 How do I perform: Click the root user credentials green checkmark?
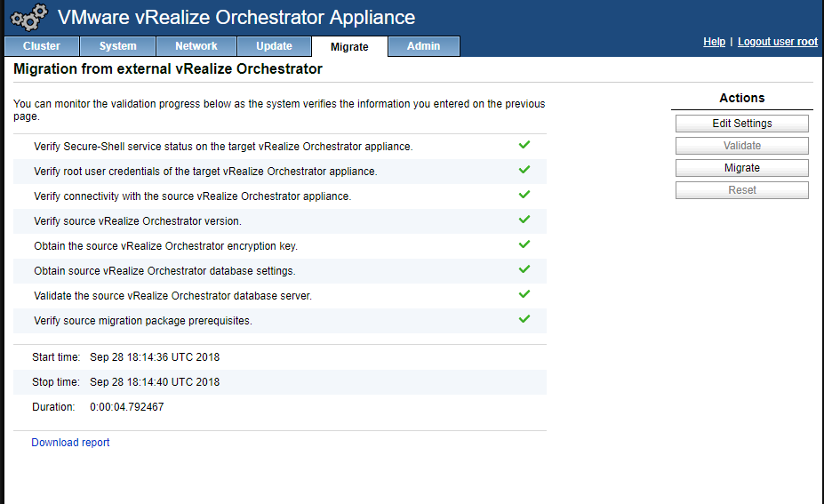pyautogui.click(x=524, y=169)
